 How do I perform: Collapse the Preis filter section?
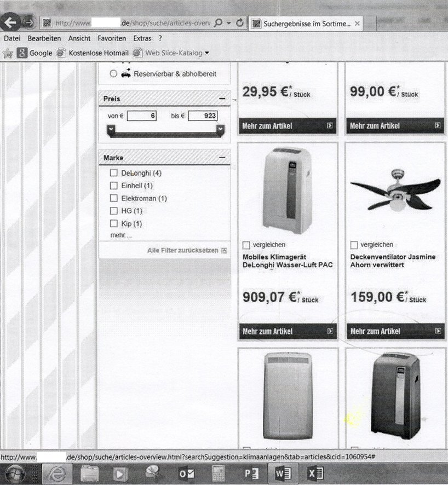click(x=222, y=99)
